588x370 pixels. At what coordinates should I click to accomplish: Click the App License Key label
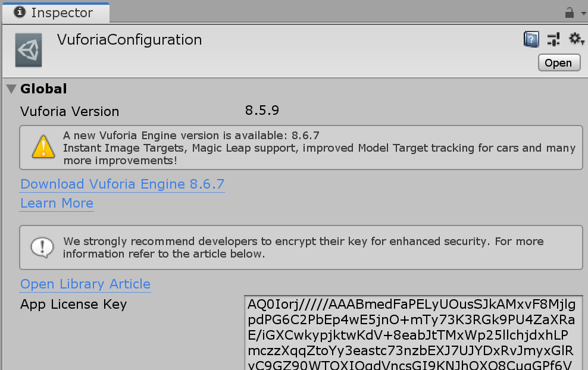click(74, 304)
